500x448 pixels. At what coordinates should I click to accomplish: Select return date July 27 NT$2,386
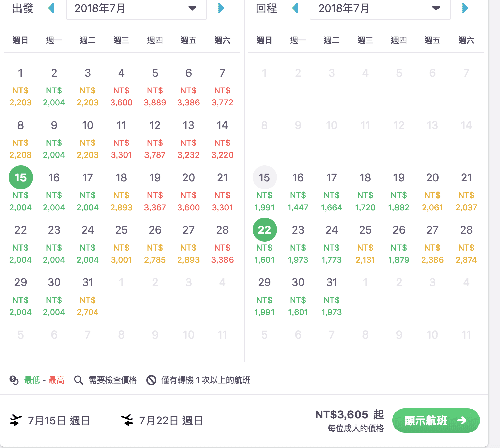click(x=432, y=244)
